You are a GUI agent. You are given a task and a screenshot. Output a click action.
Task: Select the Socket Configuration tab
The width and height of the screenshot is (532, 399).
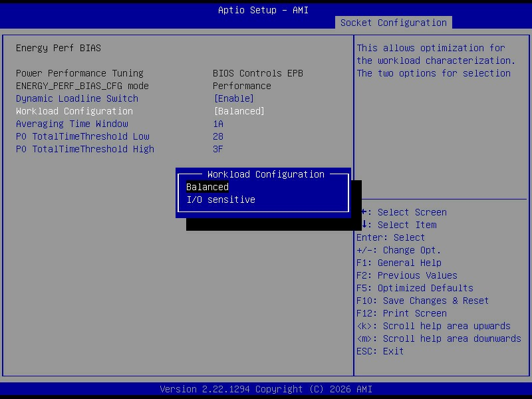tap(393, 23)
